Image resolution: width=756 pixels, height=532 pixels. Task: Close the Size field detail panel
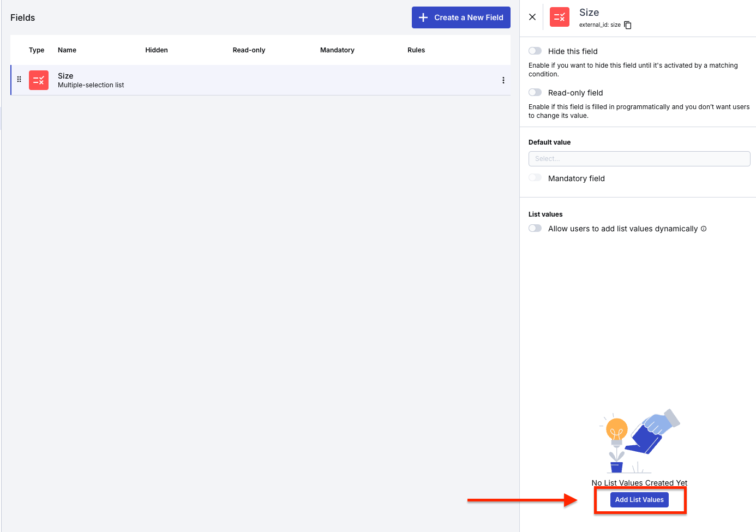point(532,16)
